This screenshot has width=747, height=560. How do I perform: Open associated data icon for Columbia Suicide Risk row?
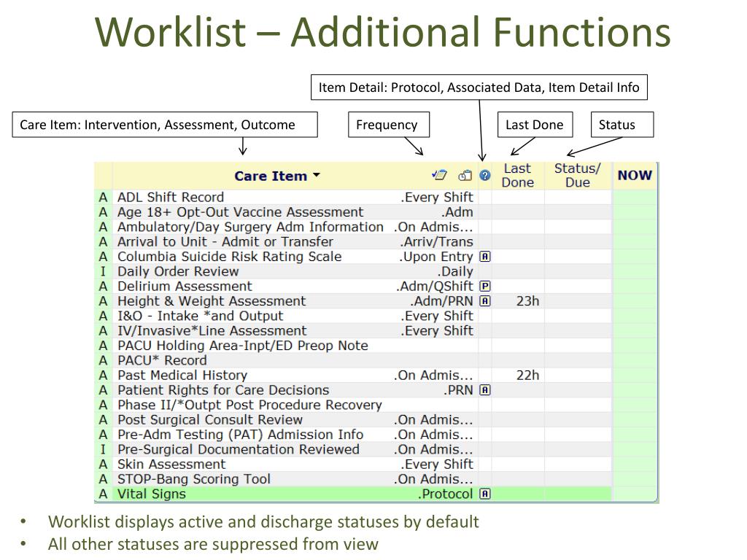pos(485,257)
